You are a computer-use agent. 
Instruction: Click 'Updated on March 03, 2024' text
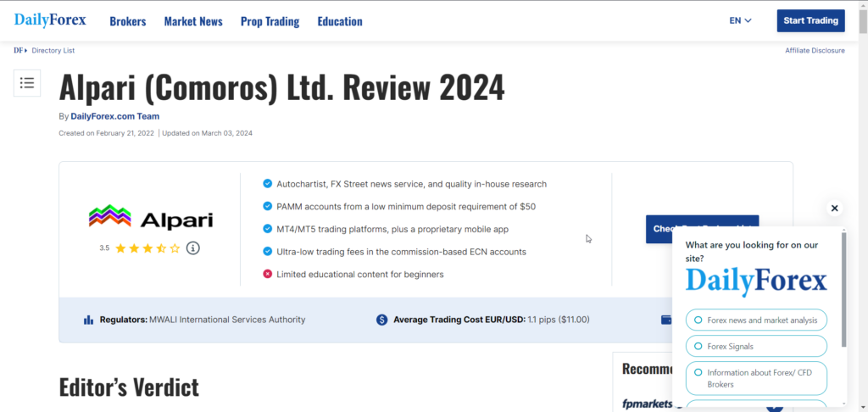pos(207,133)
